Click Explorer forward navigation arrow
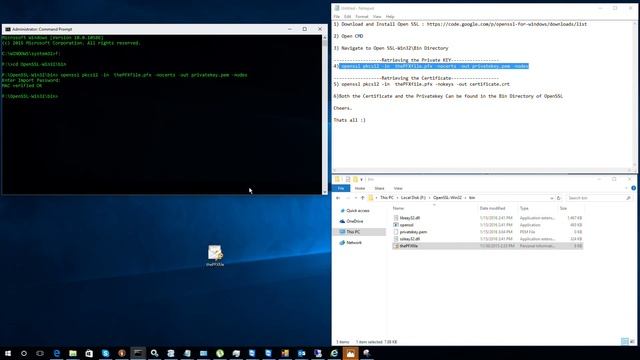This screenshot has width=640, height=360. coord(348,198)
